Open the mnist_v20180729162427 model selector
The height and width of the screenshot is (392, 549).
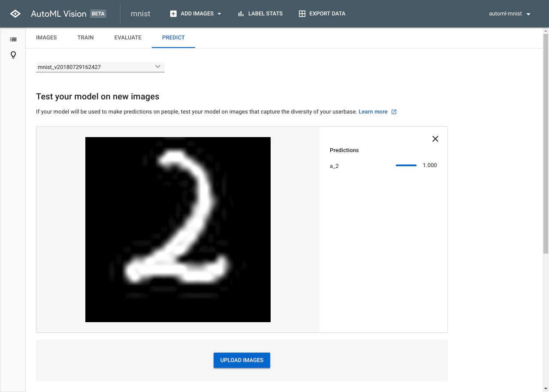click(100, 67)
